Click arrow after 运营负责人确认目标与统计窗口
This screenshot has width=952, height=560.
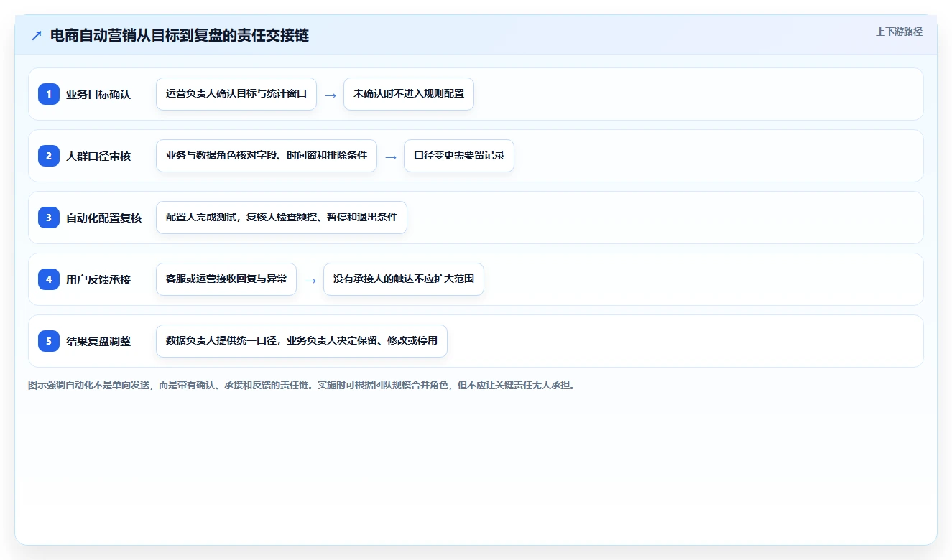click(x=331, y=95)
